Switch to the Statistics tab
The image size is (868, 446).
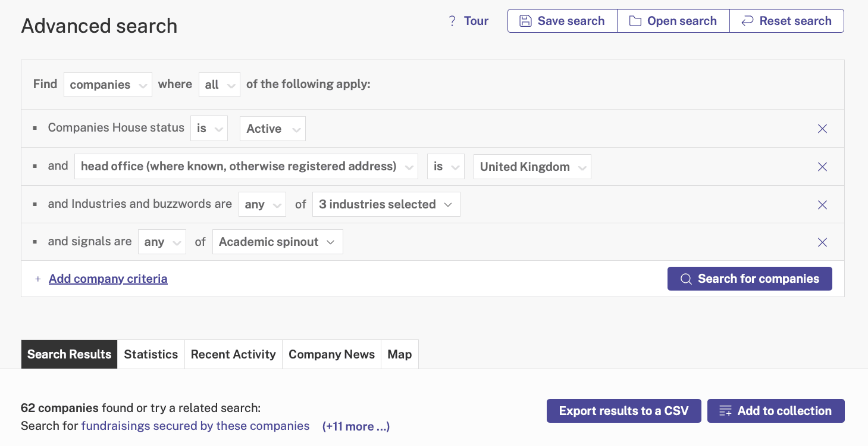(x=151, y=354)
